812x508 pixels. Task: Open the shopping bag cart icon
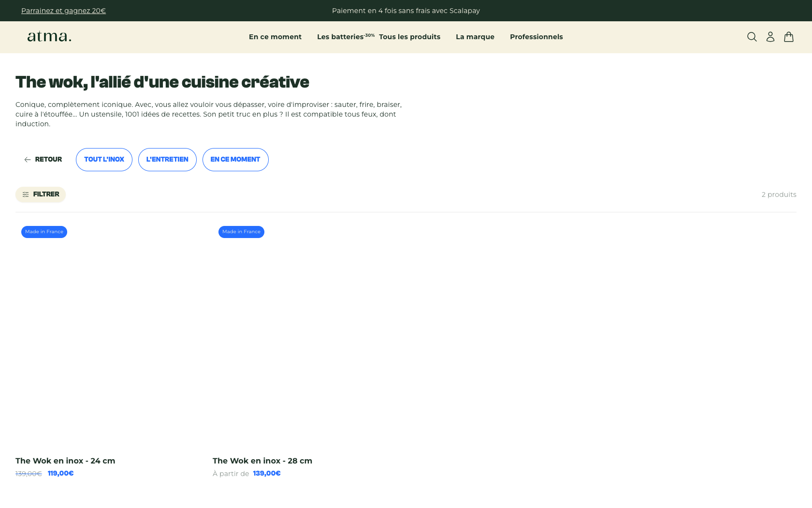point(788,37)
